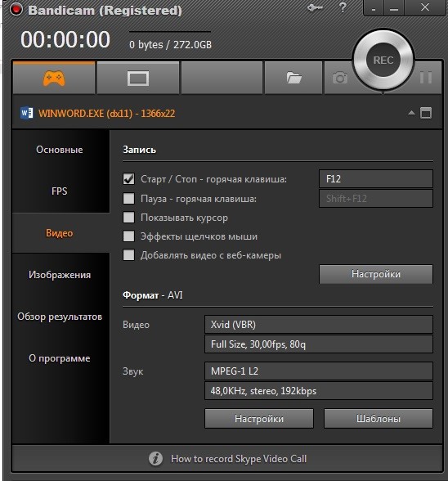The height and width of the screenshot is (481, 448).
Task: Click the WINWORD.EXE (dx11) target text
Action: (x=107, y=114)
